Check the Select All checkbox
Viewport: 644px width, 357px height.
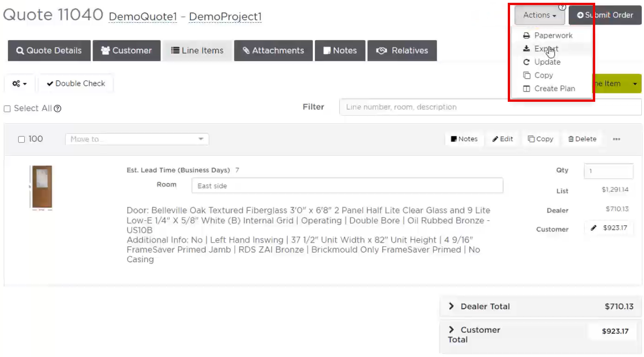pos(7,109)
